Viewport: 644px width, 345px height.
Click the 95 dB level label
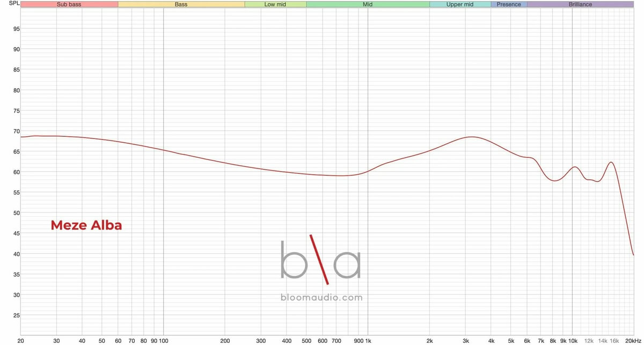[x=17, y=29]
